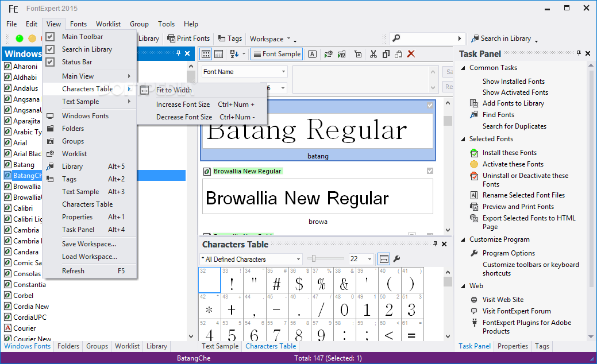Screen dimensions: 597x364
Task: Pin the Windows Fonts panel
Action: tap(178, 53)
